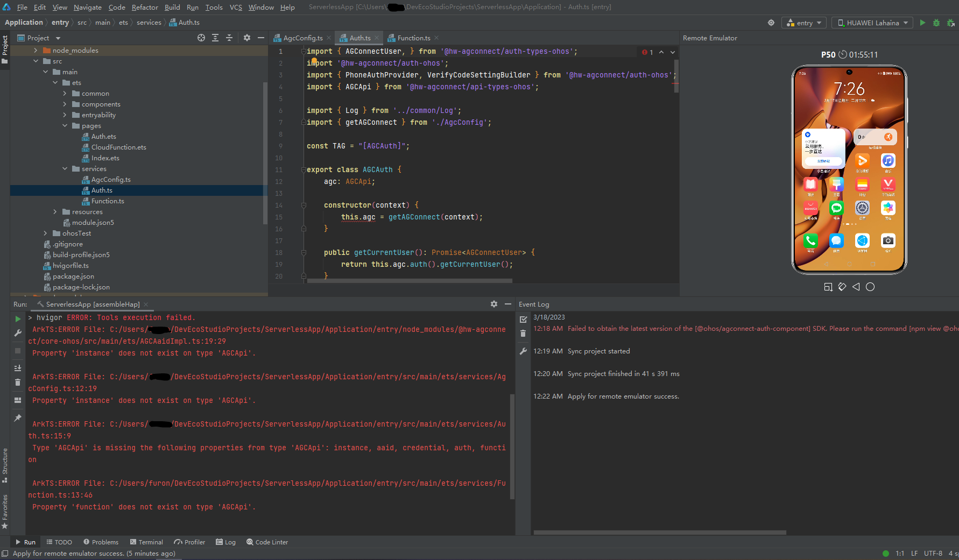The image size is (959, 560).
Task: Open the Settings app on the emulator
Action: [x=862, y=208]
